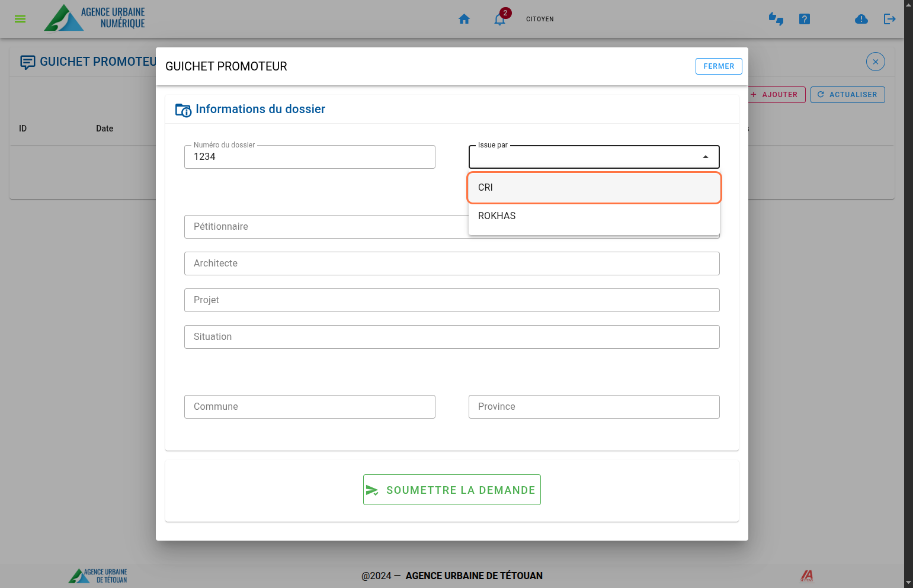Click the logout icon
Screen dimensions: 913x588
[889, 19]
